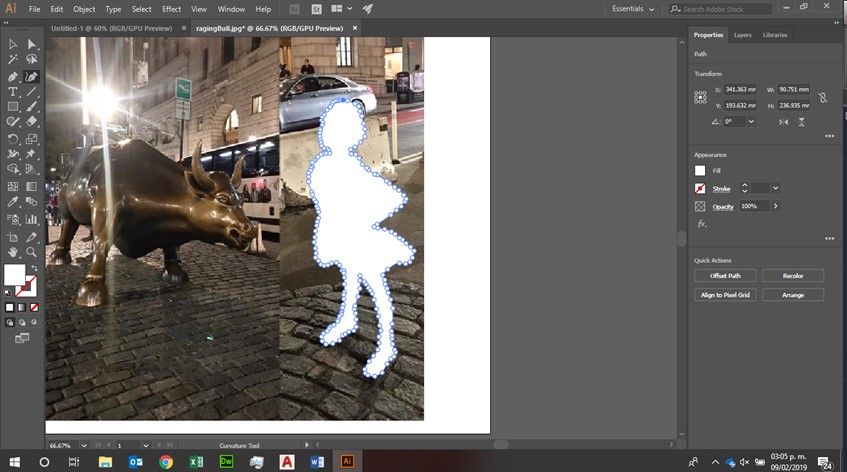Open the rotation angle dropdown
This screenshot has width=847, height=472.
751,121
